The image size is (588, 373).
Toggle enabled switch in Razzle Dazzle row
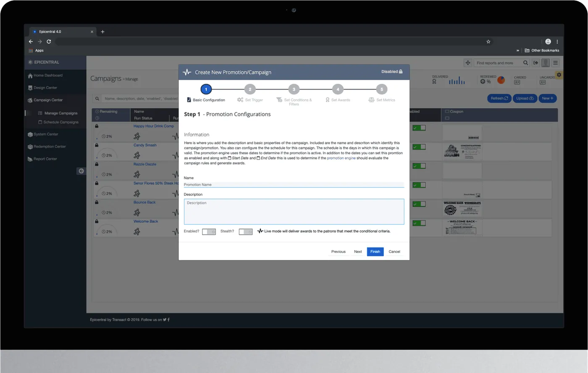pos(419,166)
